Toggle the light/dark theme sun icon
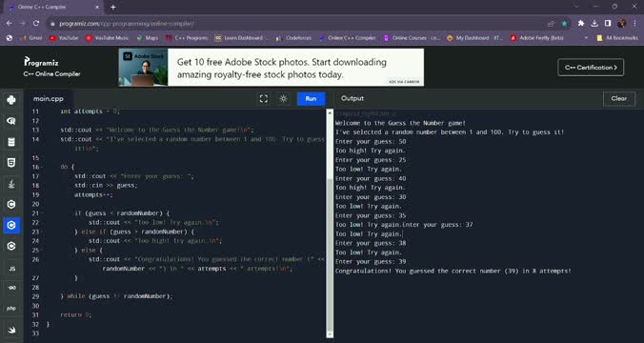The image size is (644, 343). point(283,98)
